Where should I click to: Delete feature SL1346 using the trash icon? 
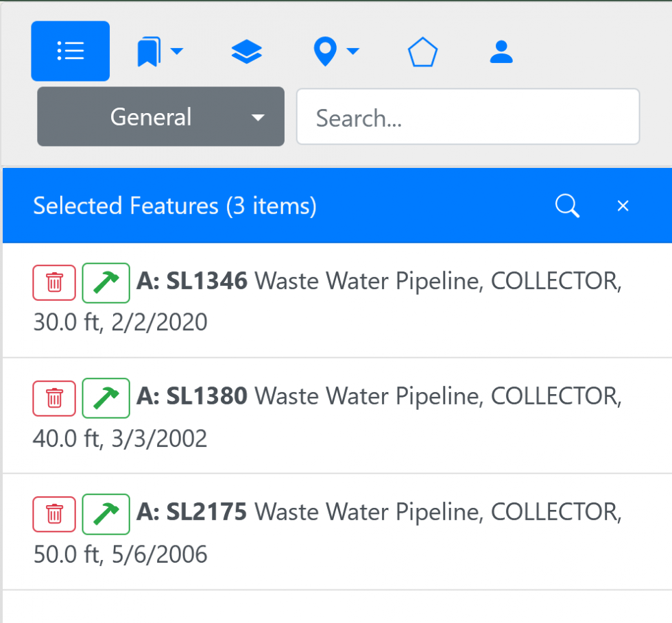tap(54, 282)
